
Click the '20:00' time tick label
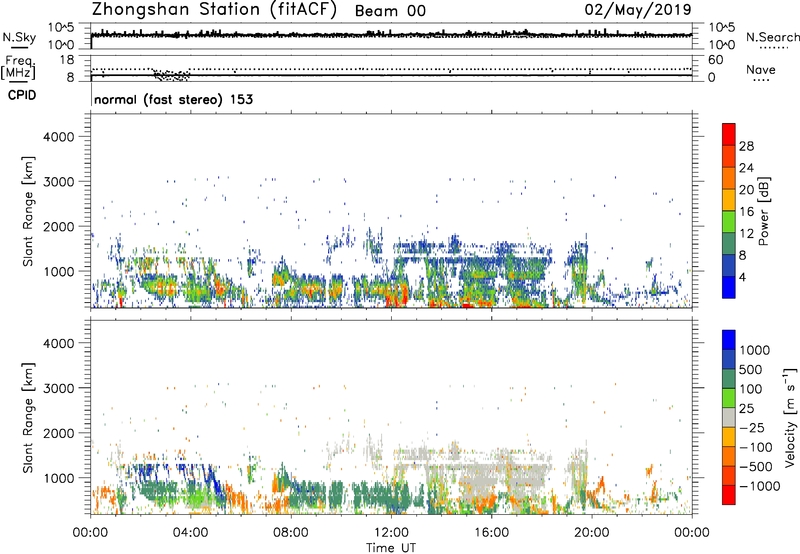point(591,533)
